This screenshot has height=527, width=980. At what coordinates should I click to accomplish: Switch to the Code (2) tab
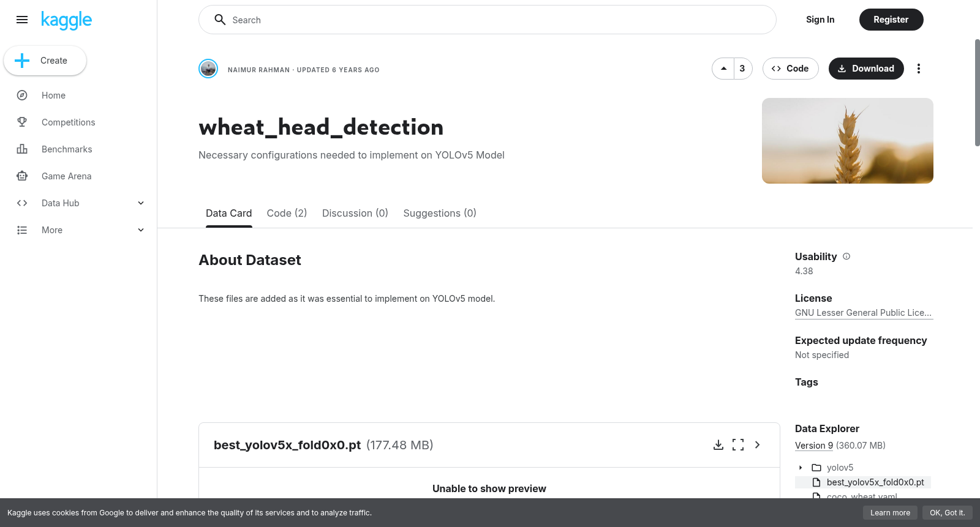(x=287, y=213)
